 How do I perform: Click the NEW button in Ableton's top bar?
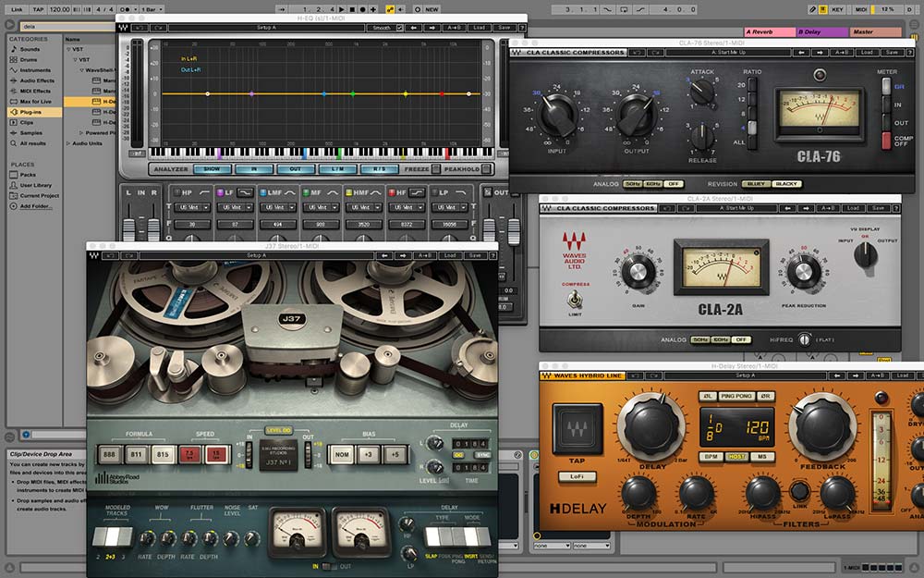tap(432, 9)
